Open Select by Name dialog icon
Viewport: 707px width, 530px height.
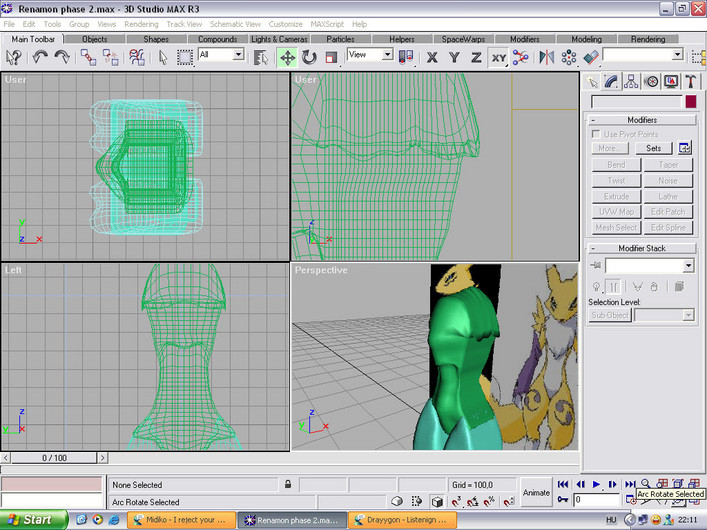261,57
